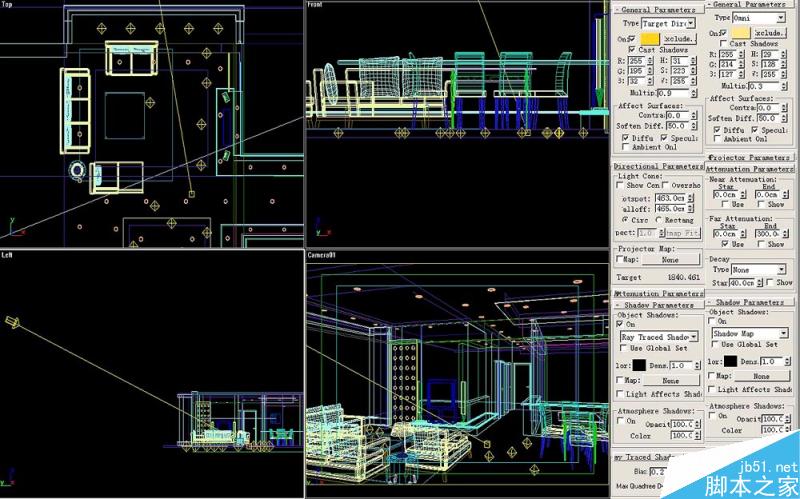Click Projector Map None button
The height and width of the screenshot is (499, 800).
(x=670, y=260)
